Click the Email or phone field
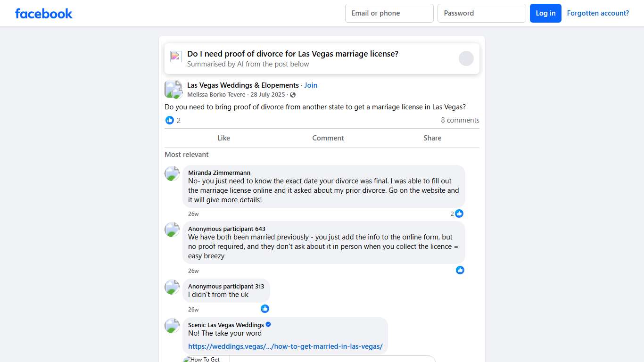Image resolution: width=644 pixels, height=362 pixels. coord(389,13)
